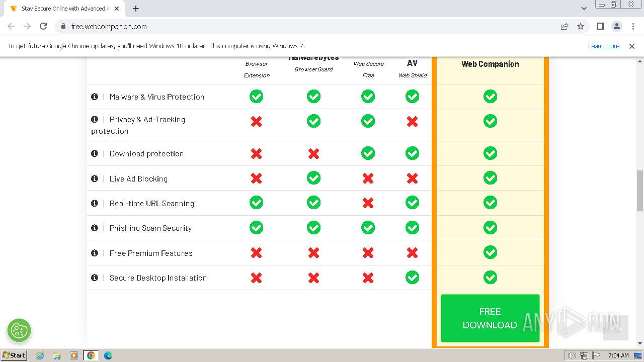Click info icon beside Privacy & Ad-Tracking protection
The image size is (644, 362).
coord(95,119)
